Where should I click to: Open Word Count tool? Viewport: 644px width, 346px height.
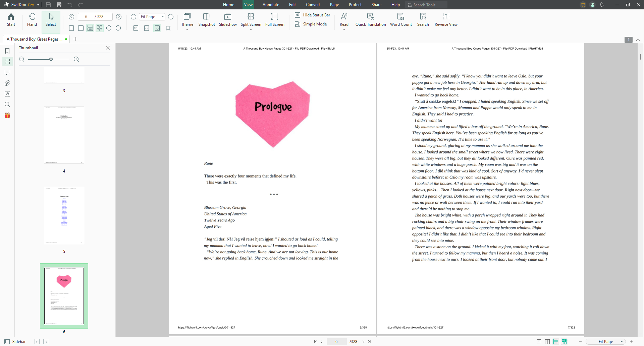(x=401, y=20)
